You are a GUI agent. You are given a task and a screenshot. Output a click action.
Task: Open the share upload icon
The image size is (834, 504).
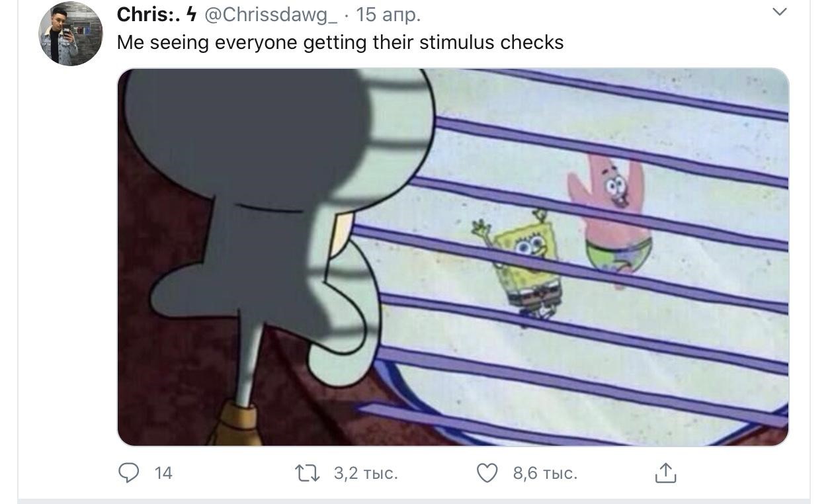coord(665,472)
